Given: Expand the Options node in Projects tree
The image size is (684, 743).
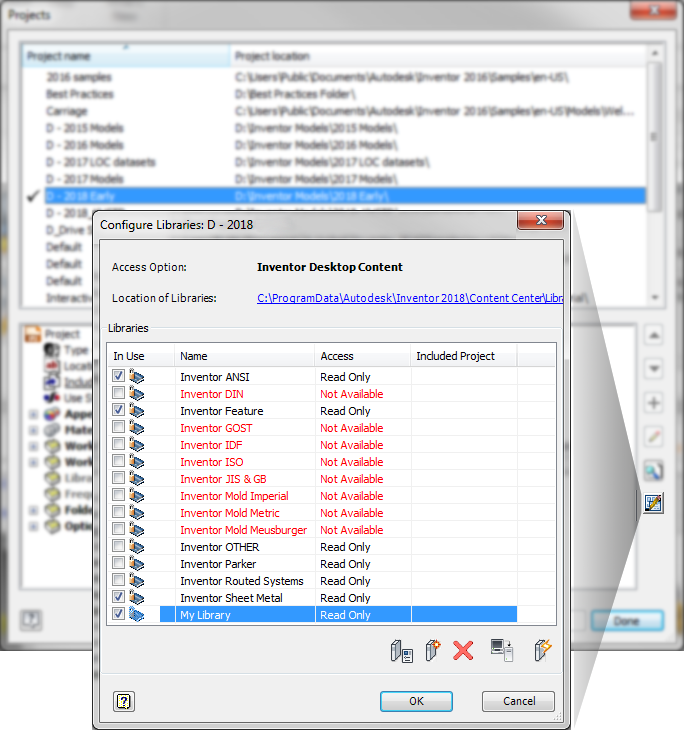Looking at the screenshot, I should coord(33,526).
